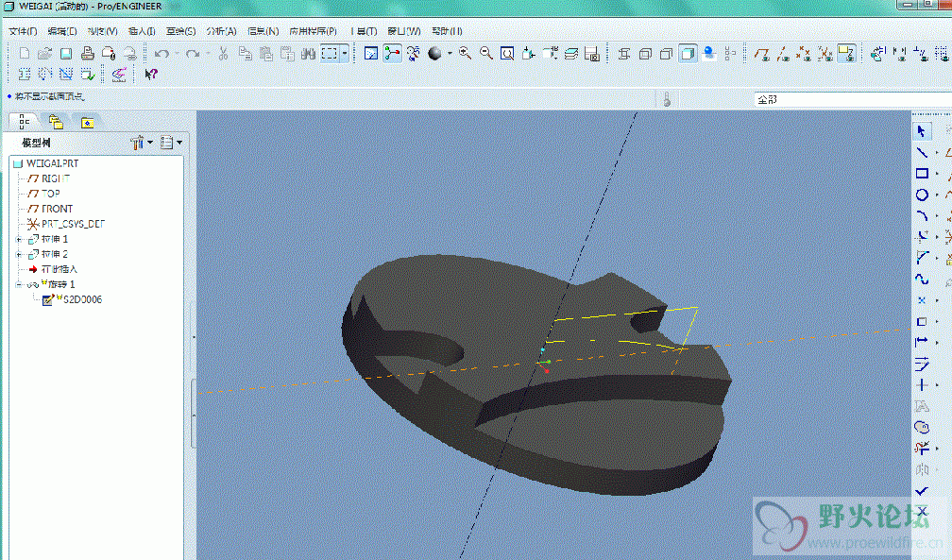The image size is (952, 560).
Task: Click the dashed selection box tool
Action: (330, 54)
